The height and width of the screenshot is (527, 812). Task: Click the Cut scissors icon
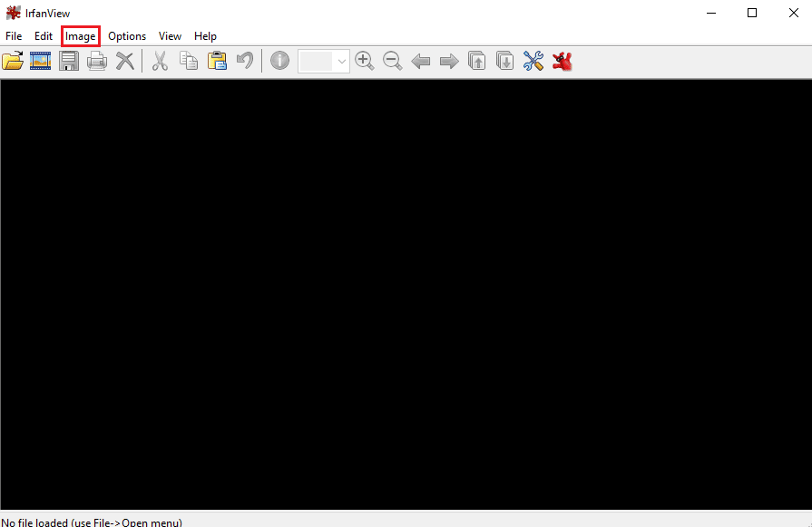pyautogui.click(x=160, y=61)
